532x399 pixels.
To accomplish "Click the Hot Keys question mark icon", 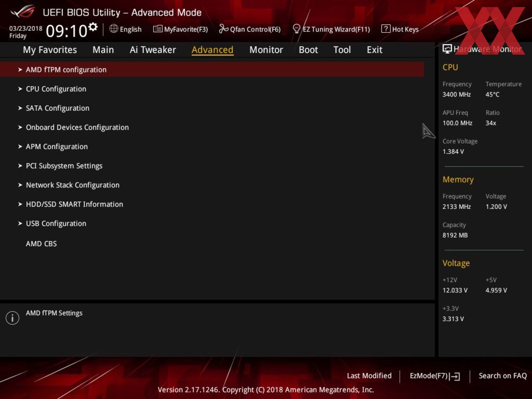I will [x=386, y=29].
